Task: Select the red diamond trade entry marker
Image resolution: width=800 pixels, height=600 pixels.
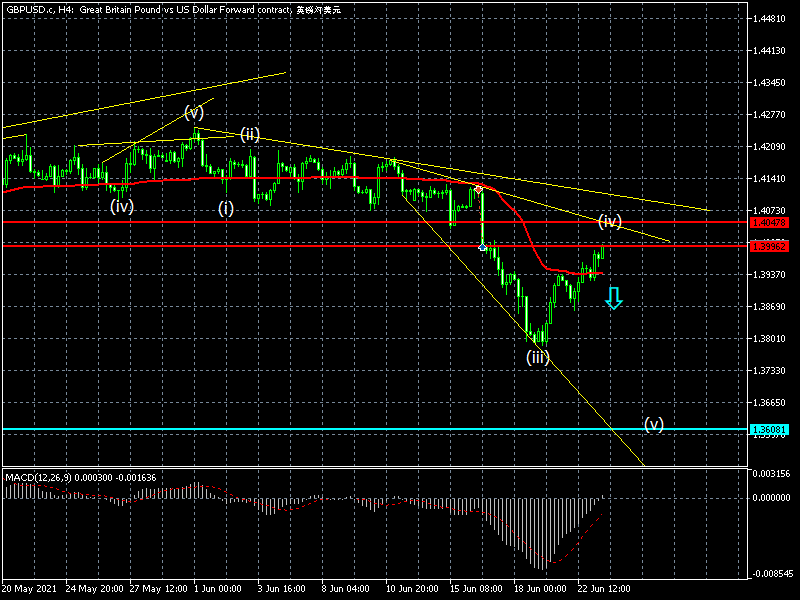Action: pyautogui.click(x=481, y=188)
